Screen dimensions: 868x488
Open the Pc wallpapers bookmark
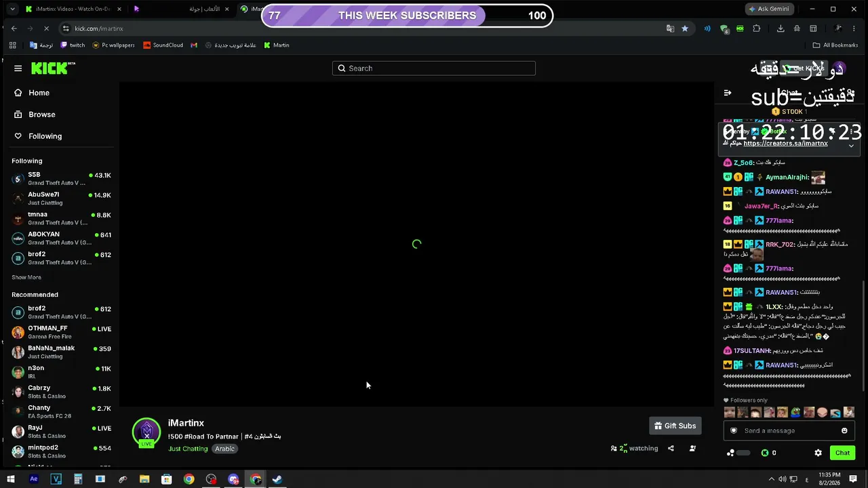(x=114, y=45)
